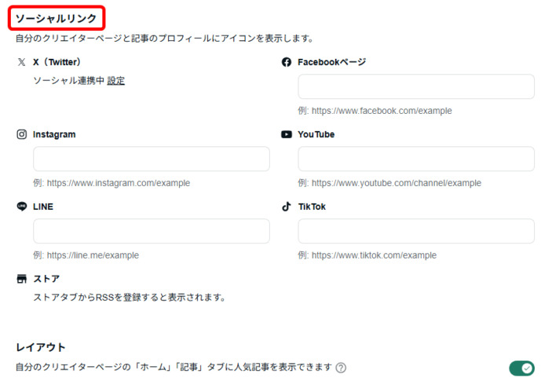Click the LINE logo icon
Image resolution: width=552 pixels, height=392 pixels.
pos(22,207)
